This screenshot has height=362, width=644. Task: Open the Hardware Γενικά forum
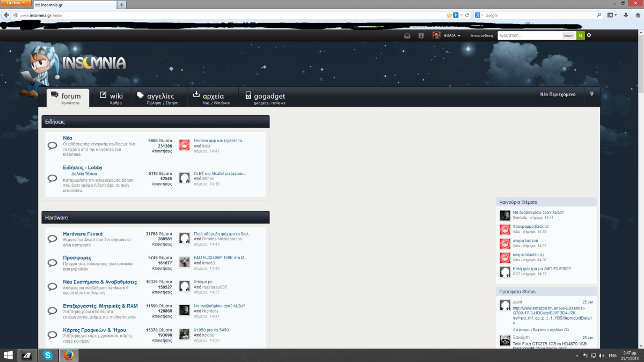point(83,234)
